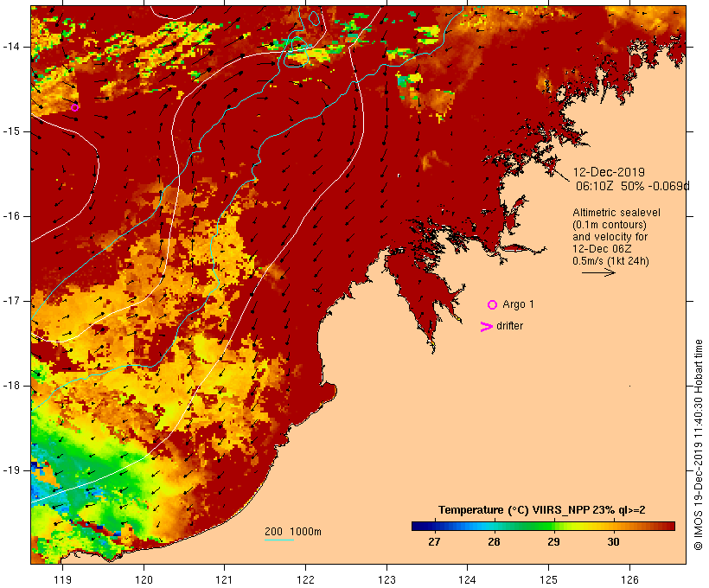The width and height of the screenshot is (709, 588).
Task: Click the longitude label 123
Action: [x=386, y=579]
